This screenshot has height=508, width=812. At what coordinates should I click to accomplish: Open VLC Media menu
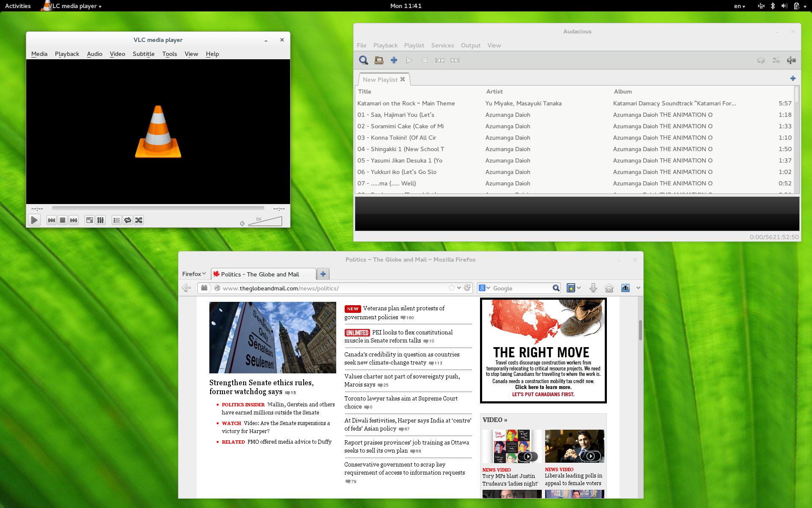pyautogui.click(x=39, y=54)
